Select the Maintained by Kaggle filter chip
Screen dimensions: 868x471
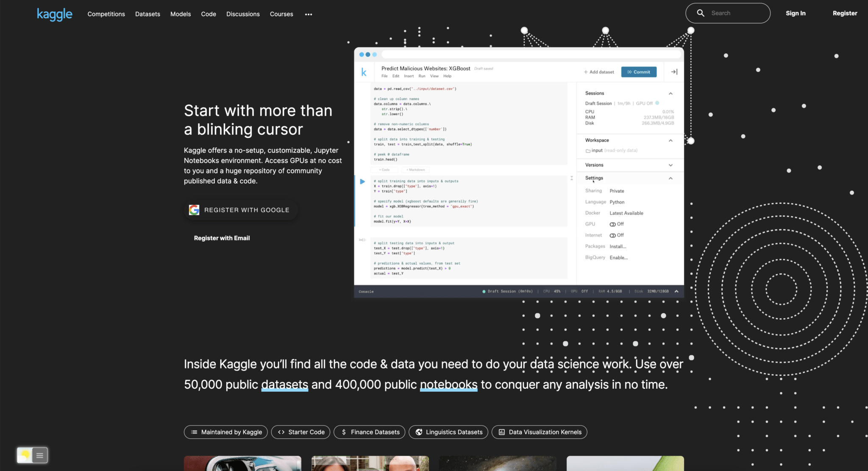[x=225, y=432]
